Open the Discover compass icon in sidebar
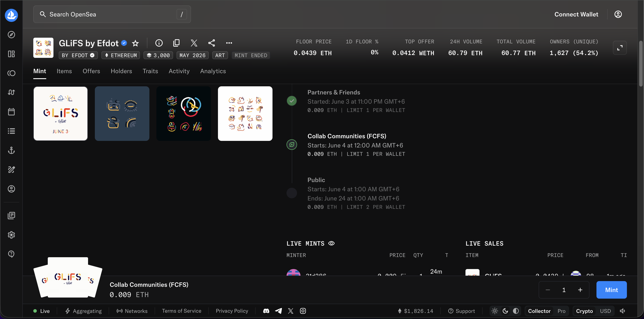The width and height of the screenshot is (644, 319). 11,34
